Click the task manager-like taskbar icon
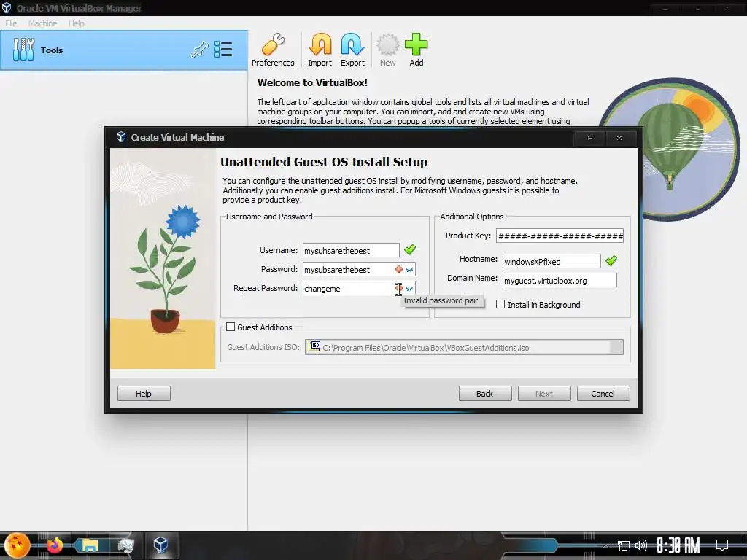747x560 pixels. coord(125,545)
